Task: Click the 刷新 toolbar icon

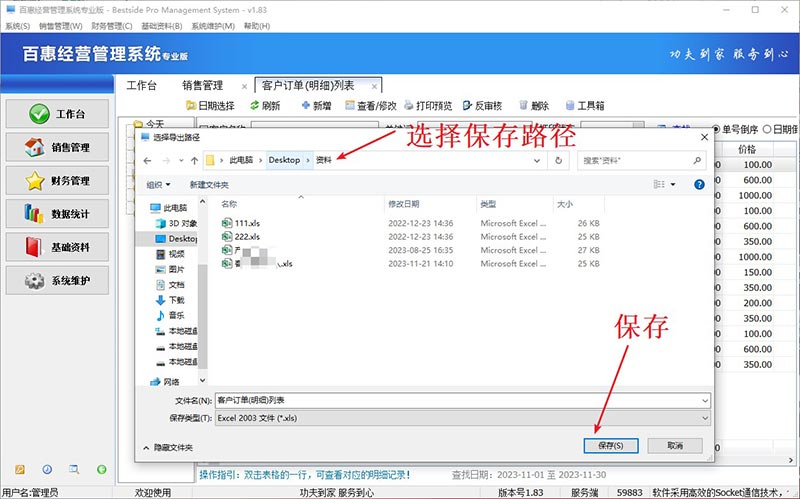Action: tap(265, 106)
